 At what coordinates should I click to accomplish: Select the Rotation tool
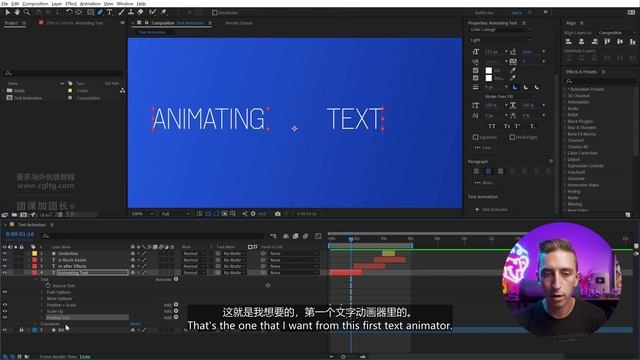pyautogui.click(x=69, y=13)
